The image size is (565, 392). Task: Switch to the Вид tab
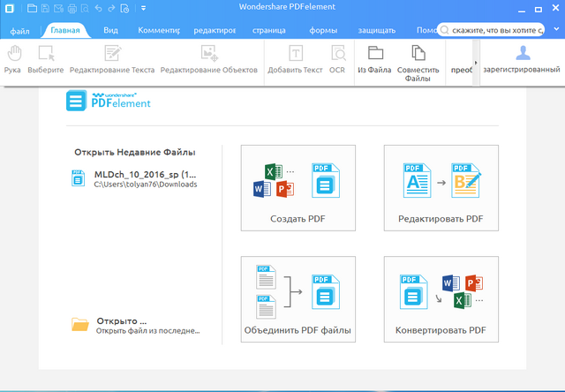111,30
